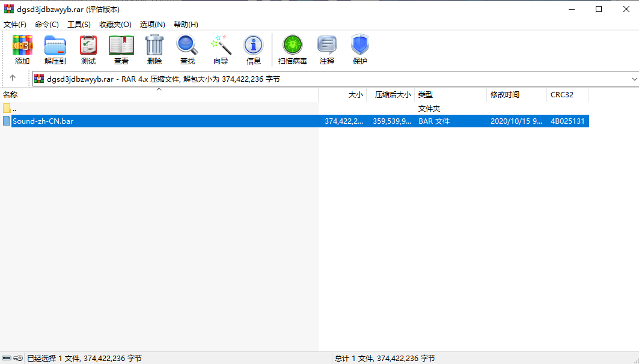Screen dimensions: 639x364
Task: Click the ".." parent folder row
Action: pos(294,108)
